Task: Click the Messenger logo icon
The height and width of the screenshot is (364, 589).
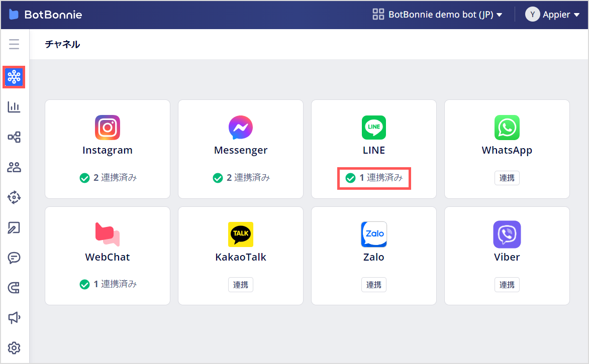Action: (x=240, y=127)
